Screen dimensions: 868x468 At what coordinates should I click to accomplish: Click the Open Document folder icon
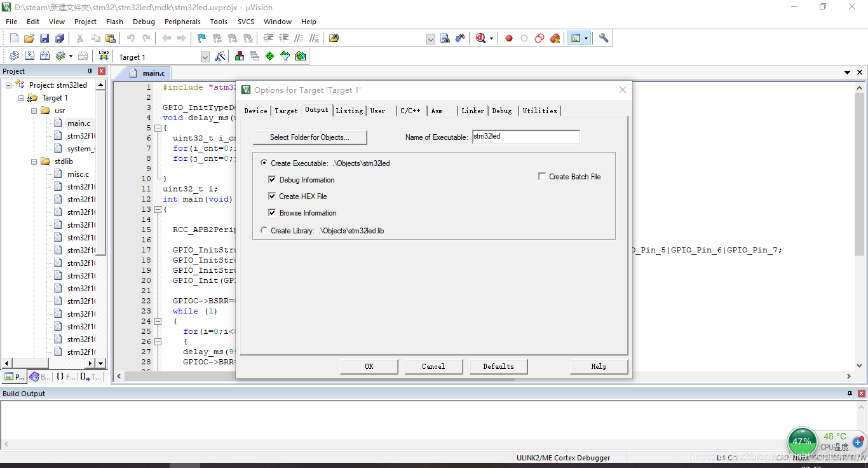click(x=334, y=38)
